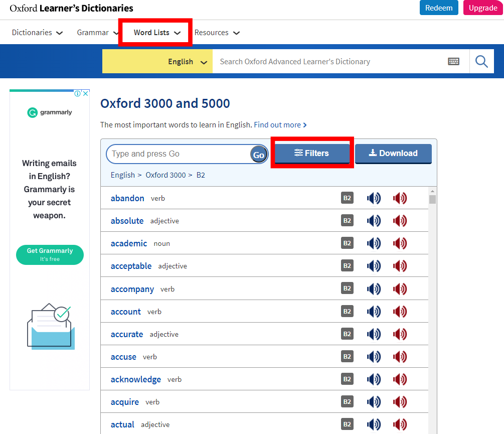
Task: Expand the Grammar menu
Action: pos(98,33)
